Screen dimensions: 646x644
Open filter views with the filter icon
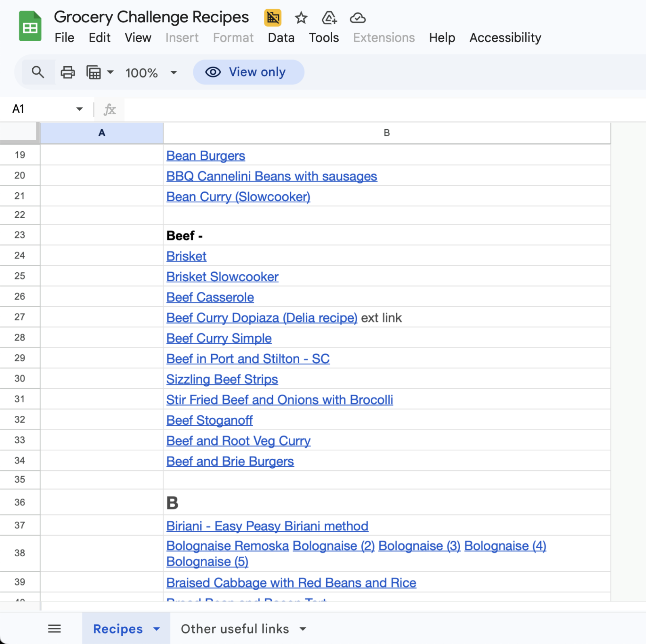pos(94,72)
